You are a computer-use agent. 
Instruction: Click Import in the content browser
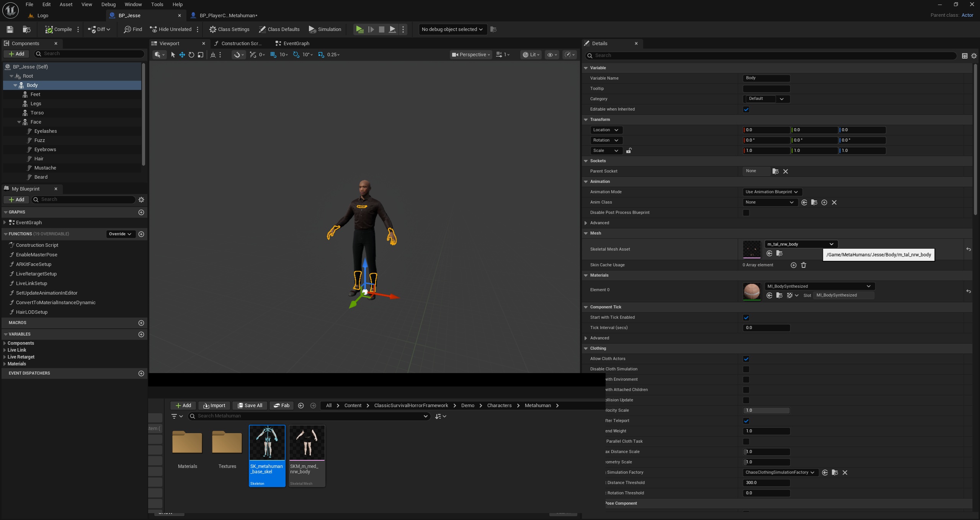(x=214, y=406)
